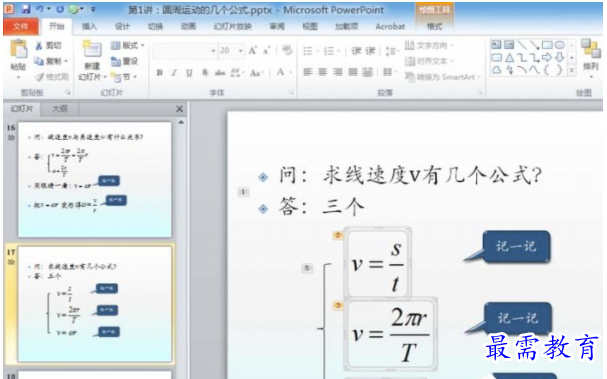Click the Clear Formatting icon
Viewport: 607px width, 379px height.
287,50
